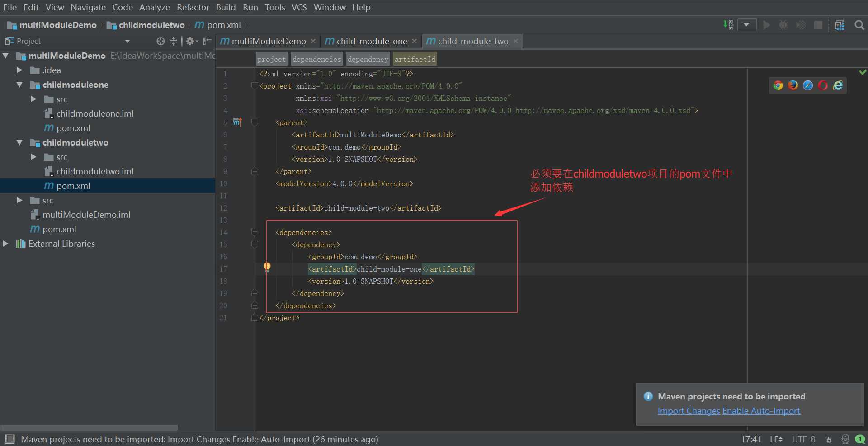Open preview in Safari browser
Screen dimensions: 868x446
pos(808,85)
